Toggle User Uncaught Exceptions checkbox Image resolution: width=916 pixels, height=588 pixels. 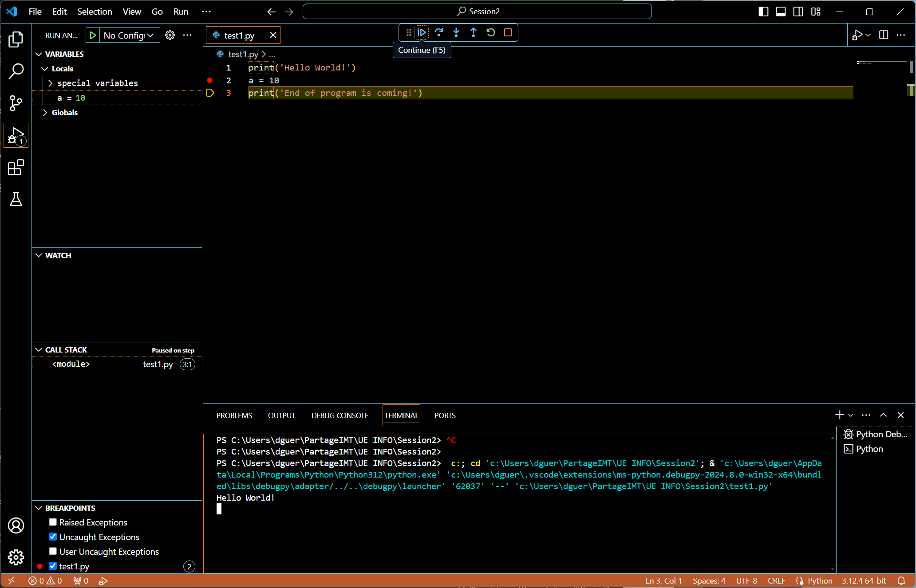pyautogui.click(x=53, y=551)
